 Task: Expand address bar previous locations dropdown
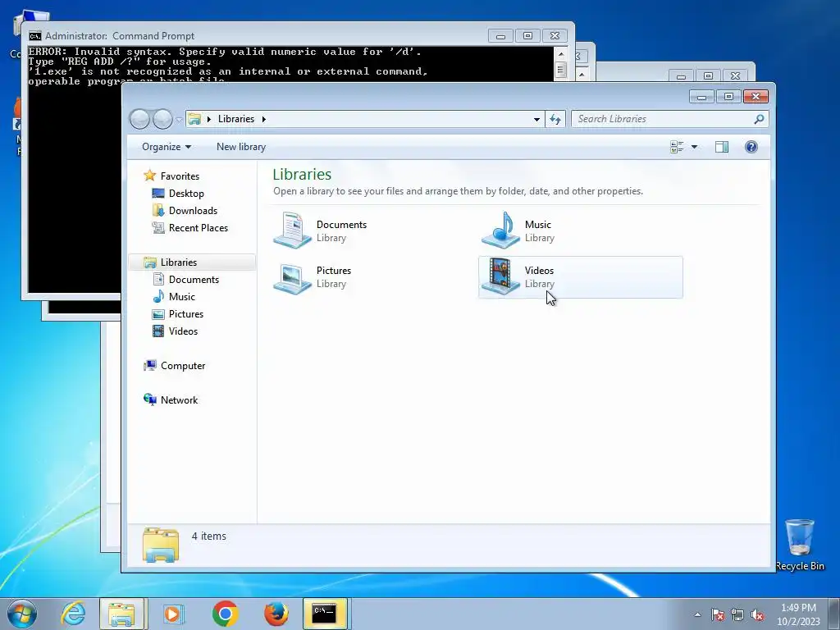pyautogui.click(x=536, y=120)
